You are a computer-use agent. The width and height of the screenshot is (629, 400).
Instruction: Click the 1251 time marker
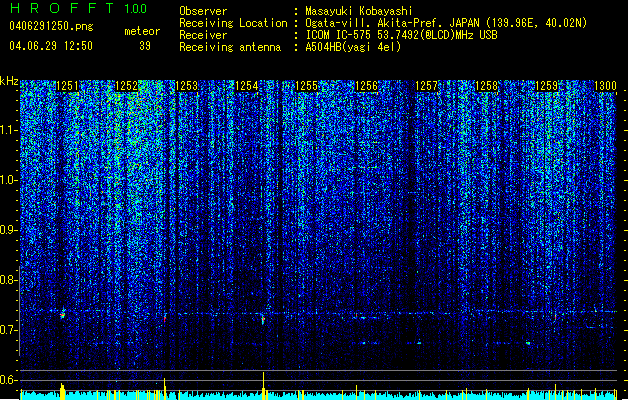click(67, 86)
